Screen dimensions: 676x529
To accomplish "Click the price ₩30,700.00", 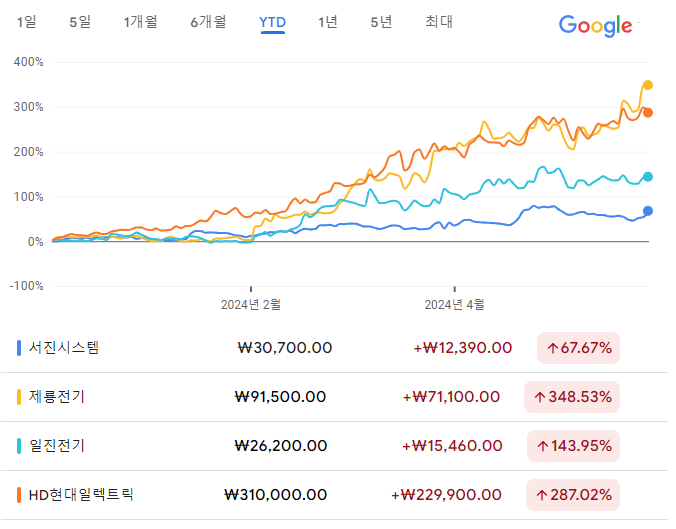I will tap(285, 348).
